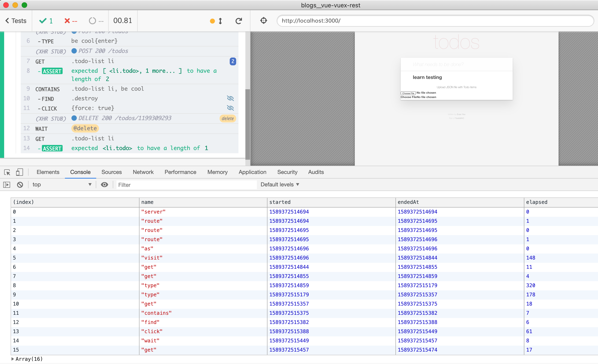Click the inspect element picker icon
This screenshot has height=364, width=598.
point(7,172)
